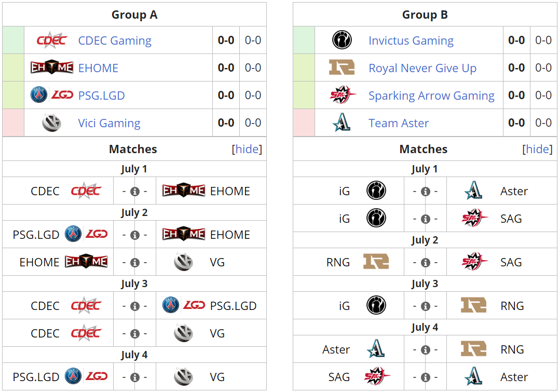Screen dimensions: 559x392
Task: Open the Sparking Arrow Gaming team link
Action: 431,95
